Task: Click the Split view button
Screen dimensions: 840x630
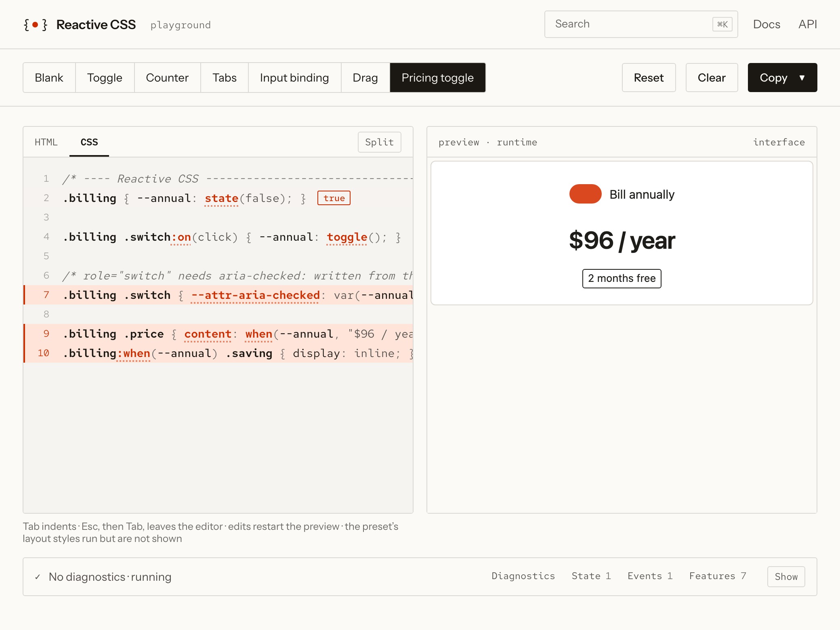Action: click(379, 142)
